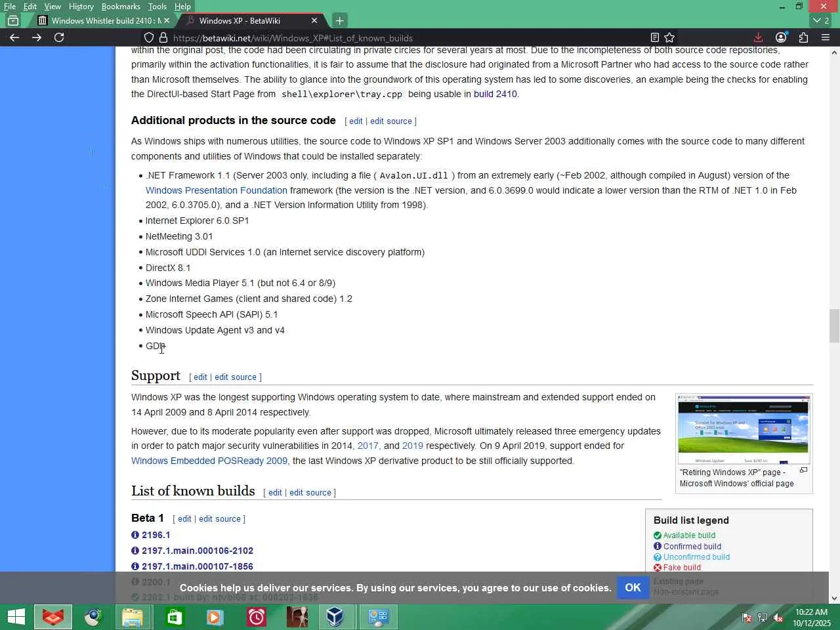The width and height of the screenshot is (840, 630).
Task: Accept cookies with the OK button
Action: tap(633, 587)
